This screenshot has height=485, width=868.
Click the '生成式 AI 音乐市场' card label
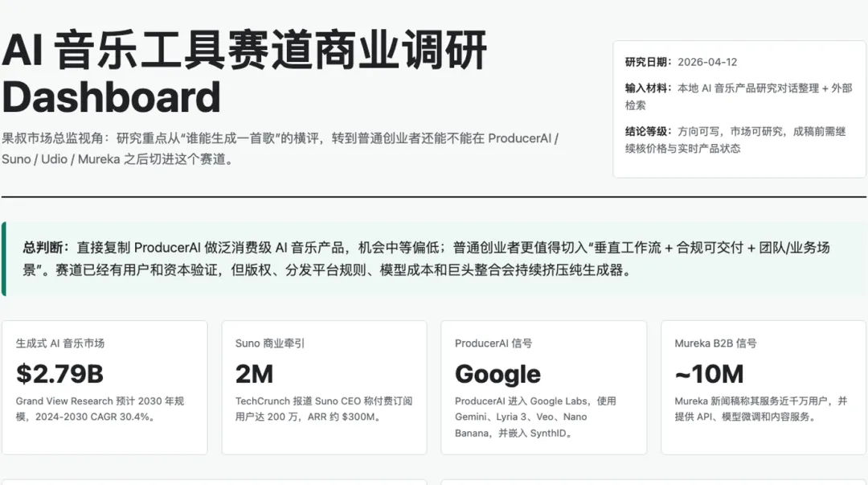click(60, 343)
